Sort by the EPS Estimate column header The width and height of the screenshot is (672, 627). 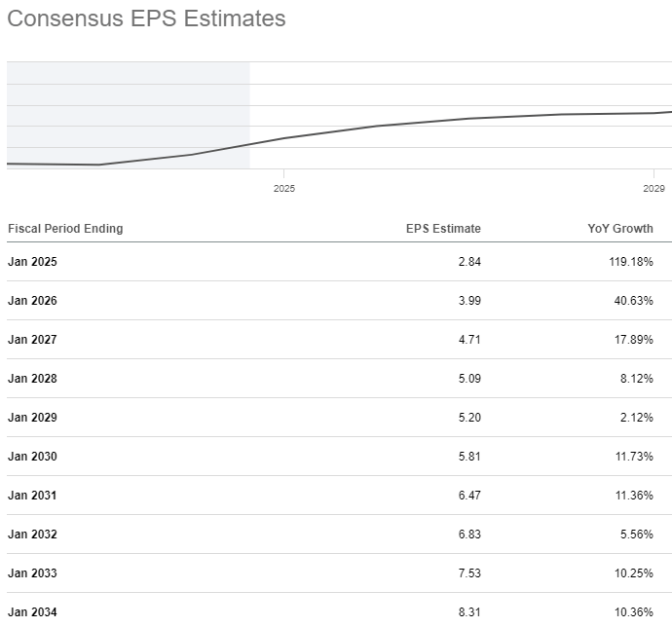tap(443, 229)
